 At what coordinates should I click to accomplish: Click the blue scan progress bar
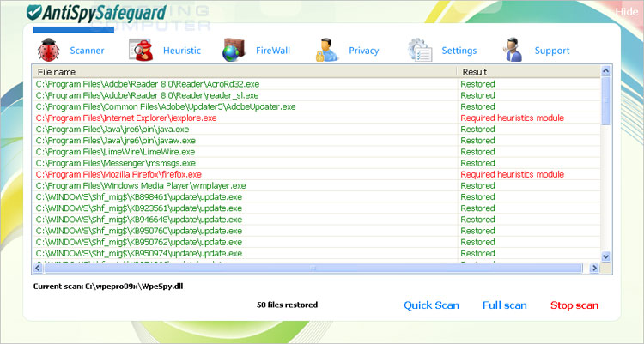click(x=74, y=30)
